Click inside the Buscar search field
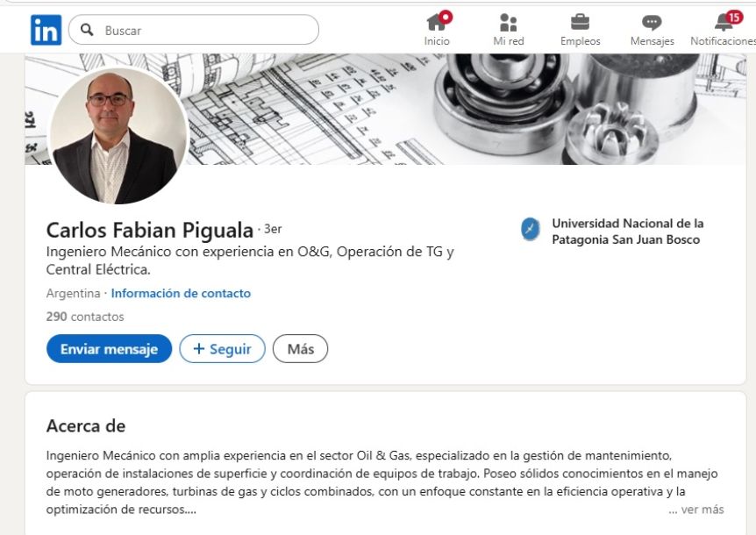The width and height of the screenshot is (756, 535). 193,30
